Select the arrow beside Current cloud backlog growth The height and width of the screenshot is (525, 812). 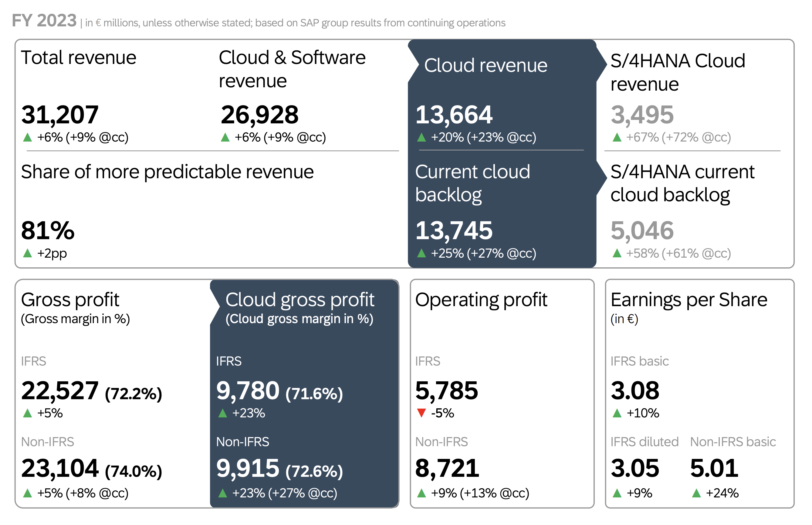tap(422, 253)
